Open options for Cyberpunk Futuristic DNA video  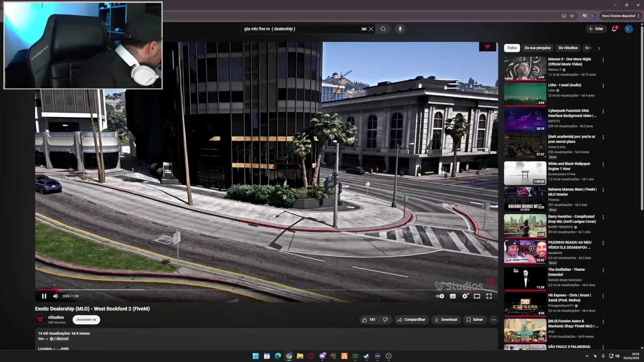(603, 111)
